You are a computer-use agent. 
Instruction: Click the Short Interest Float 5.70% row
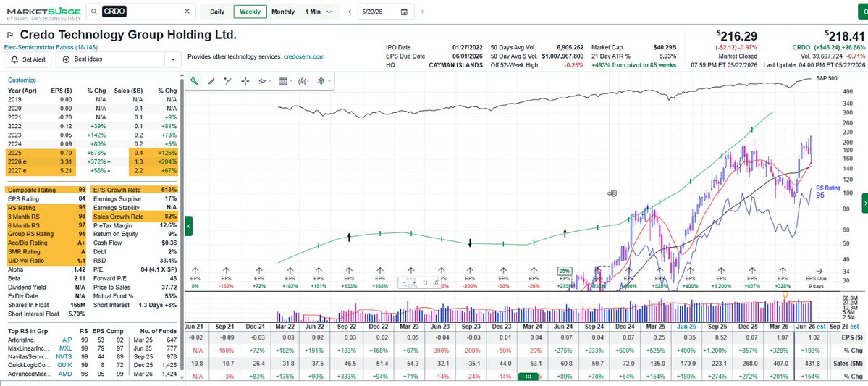click(46, 314)
